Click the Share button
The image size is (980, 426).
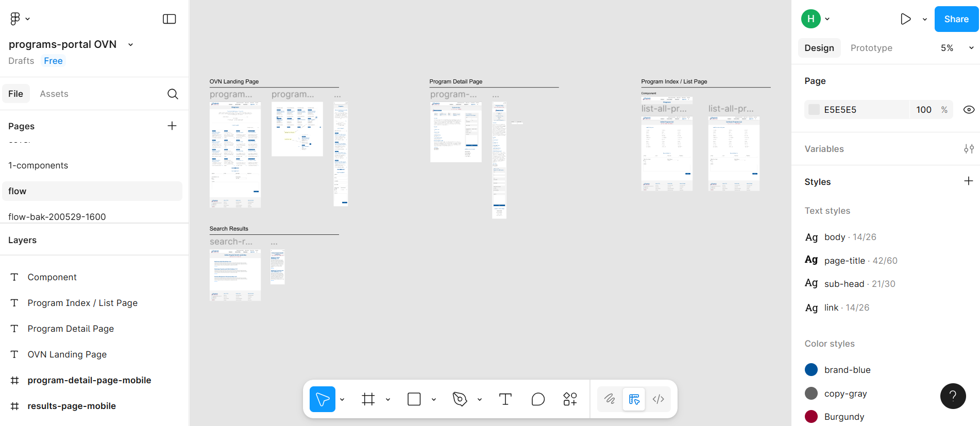click(956, 19)
